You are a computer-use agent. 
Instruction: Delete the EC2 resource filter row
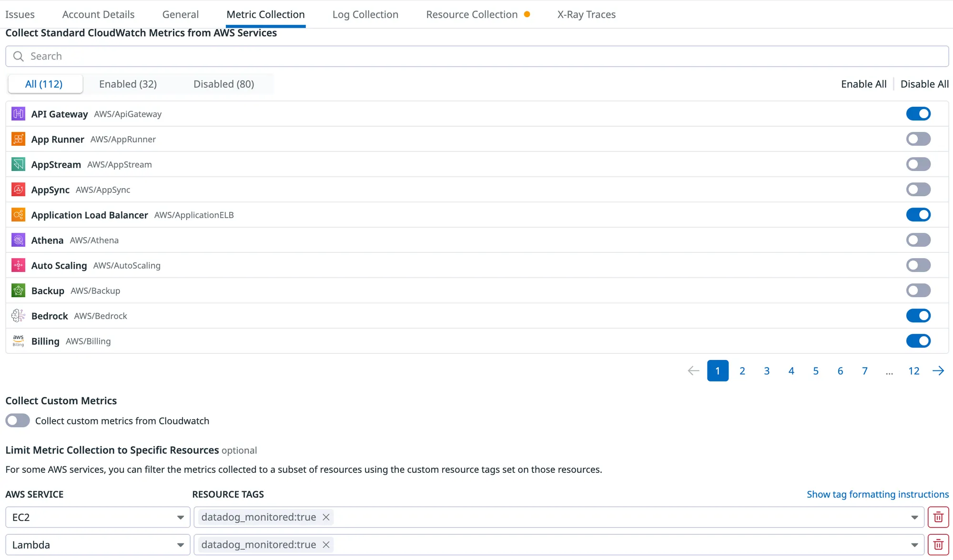point(938,517)
